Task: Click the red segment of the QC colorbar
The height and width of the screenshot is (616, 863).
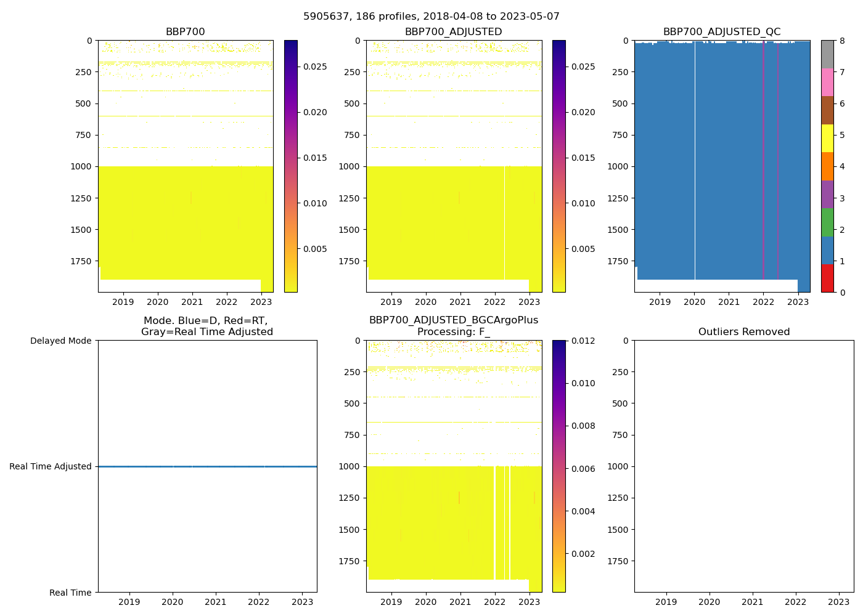Action: (827, 278)
